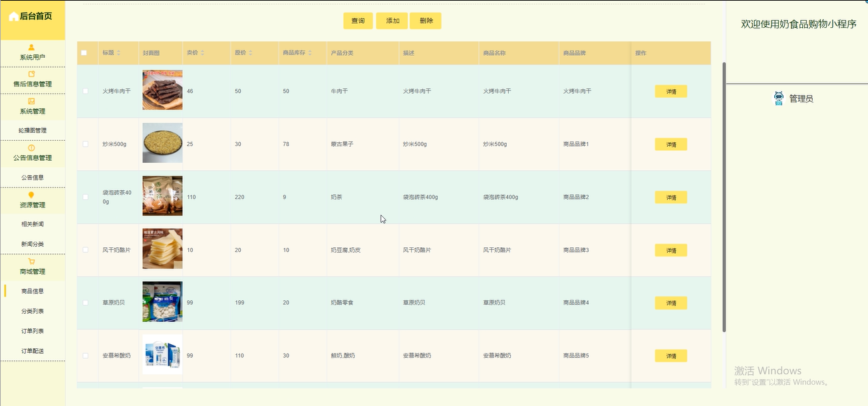
Task: Expand the 售后信息管理 sidebar menu
Action: tap(33, 80)
